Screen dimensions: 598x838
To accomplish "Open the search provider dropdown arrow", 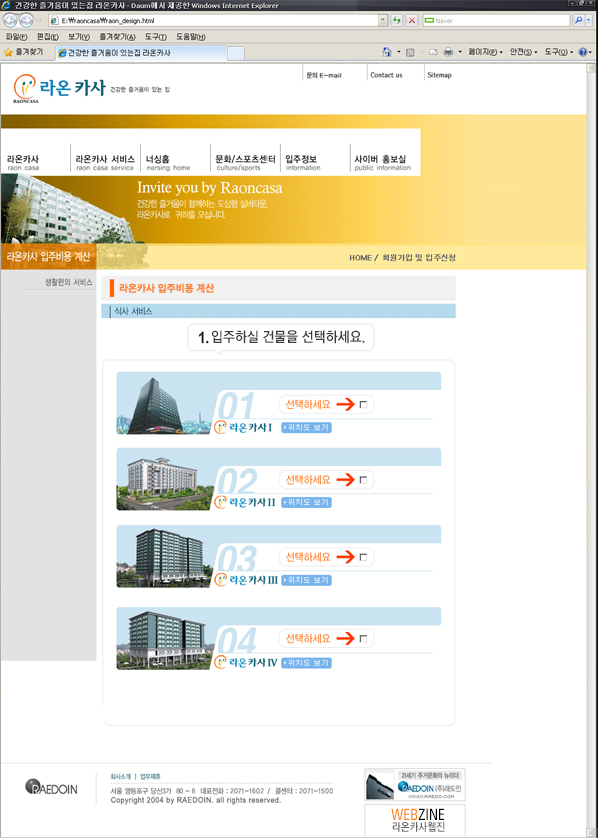I will click(x=589, y=20).
